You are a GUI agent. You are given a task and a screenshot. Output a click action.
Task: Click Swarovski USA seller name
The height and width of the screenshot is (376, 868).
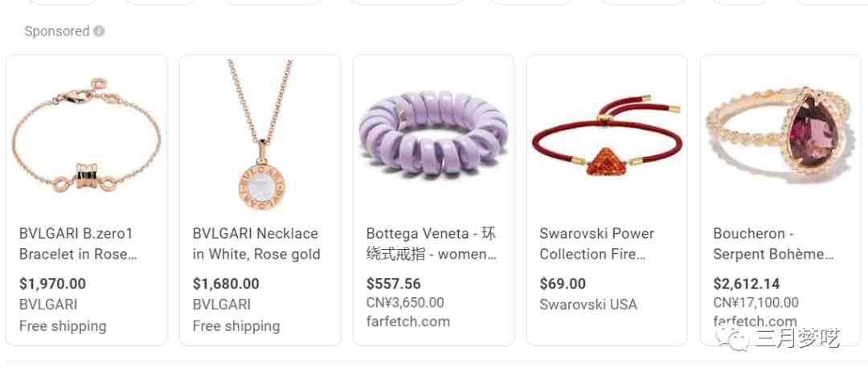(588, 304)
